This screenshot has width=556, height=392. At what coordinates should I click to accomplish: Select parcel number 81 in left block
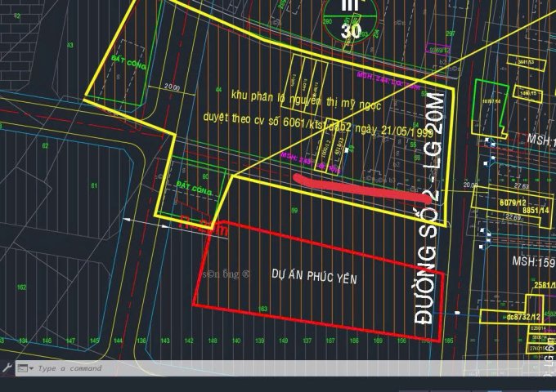[x=94, y=186]
